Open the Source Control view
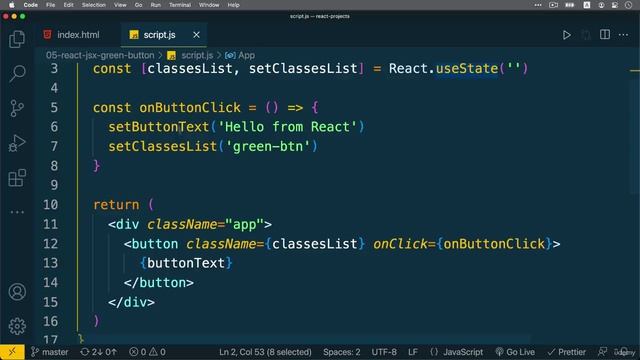This screenshot has width=640, height=360. [x=17, y=109]
